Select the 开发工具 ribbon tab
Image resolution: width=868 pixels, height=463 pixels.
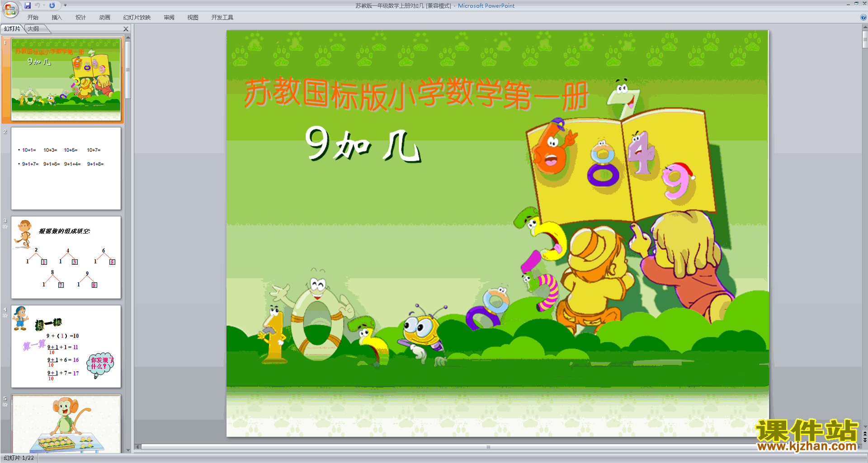coord(222,18)
